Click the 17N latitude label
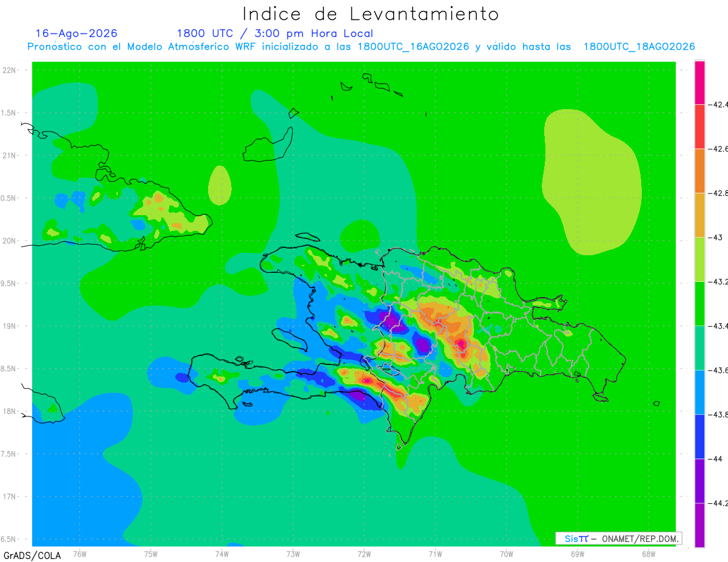This screenshot has width=728, height=562. 10,497
